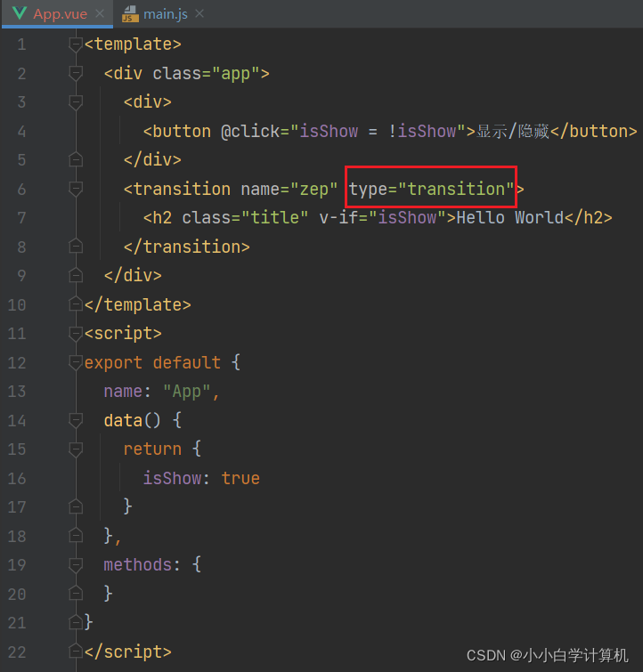Click the class="app" attribute
This screenshot has width=643, height=672.
(x=207, y=74)
